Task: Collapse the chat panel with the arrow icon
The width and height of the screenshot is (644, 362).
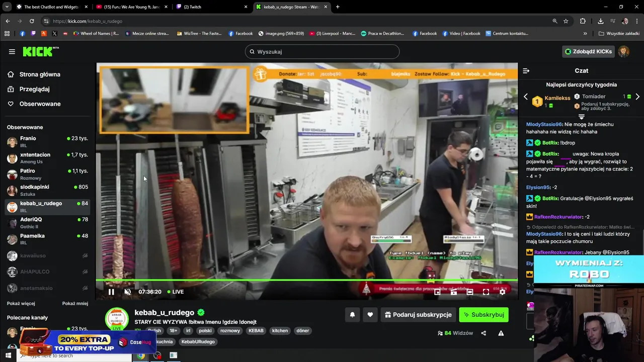Action: (526, 71)
